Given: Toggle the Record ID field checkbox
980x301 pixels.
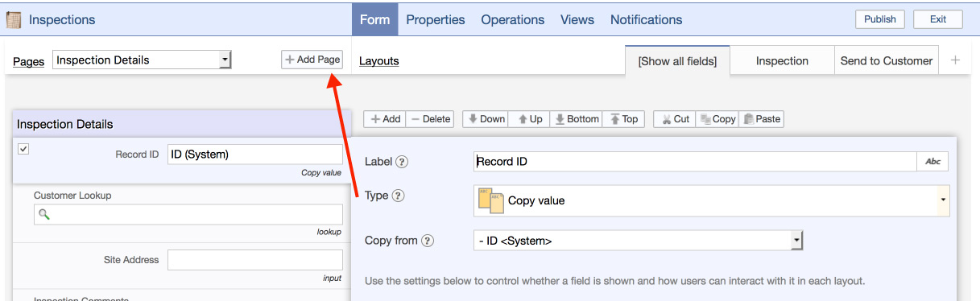Looking at the screenshot, I should [23, 149].
